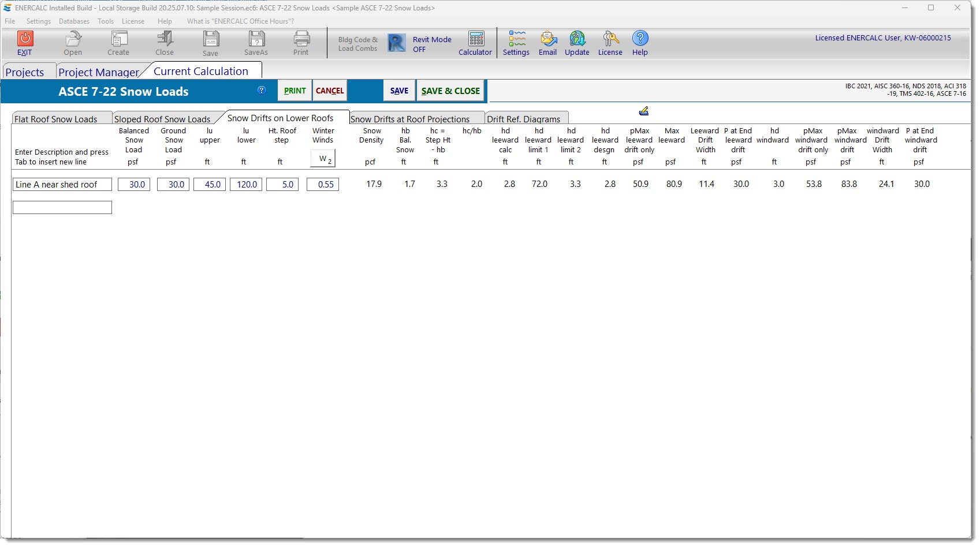
Task: Click the Help question mark icon
Action: coord(640,39)
